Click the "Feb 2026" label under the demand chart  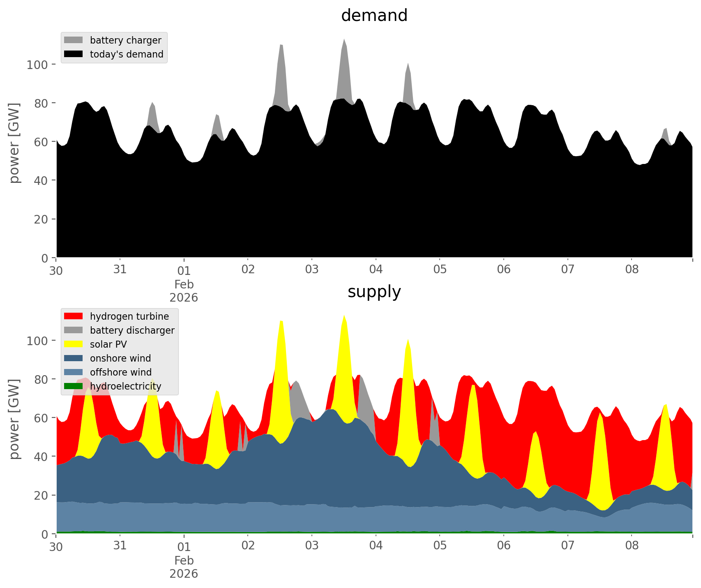point(184,291)
